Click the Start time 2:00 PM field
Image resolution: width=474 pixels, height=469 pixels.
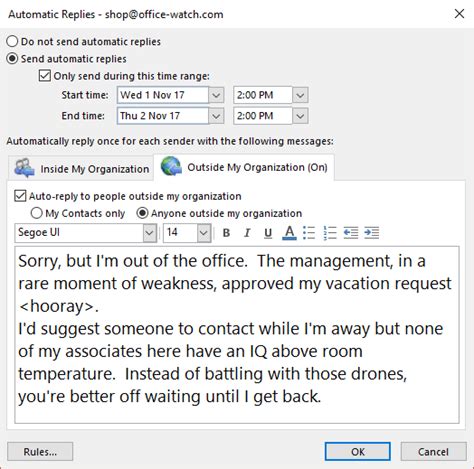[x=263, y=95]
